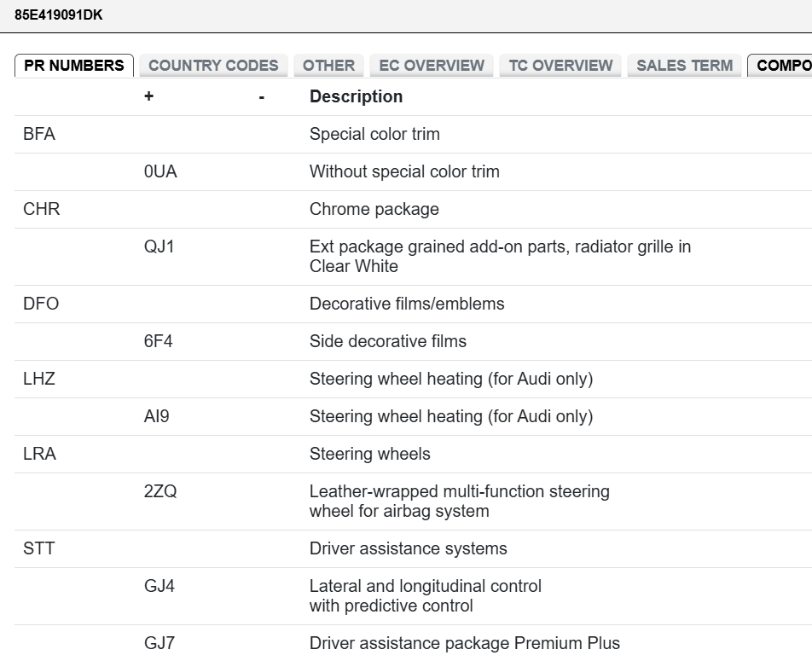Select the BFA family code
The width and height of the screenshot is (812, 661).
pos(39,134)
